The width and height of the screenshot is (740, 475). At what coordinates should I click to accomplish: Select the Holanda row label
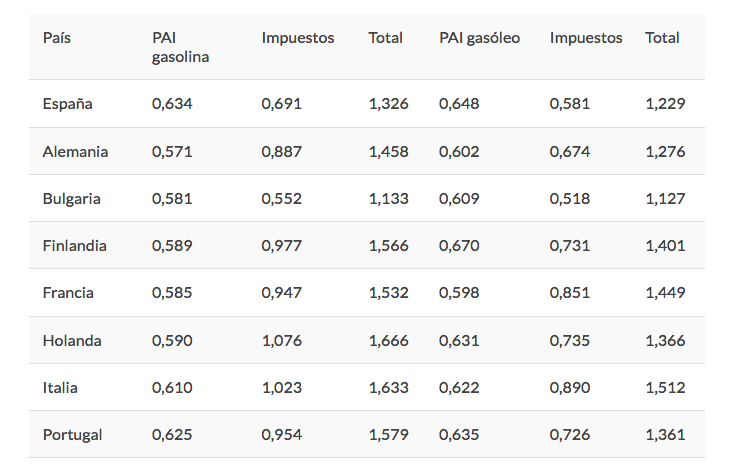click(72, 341)
